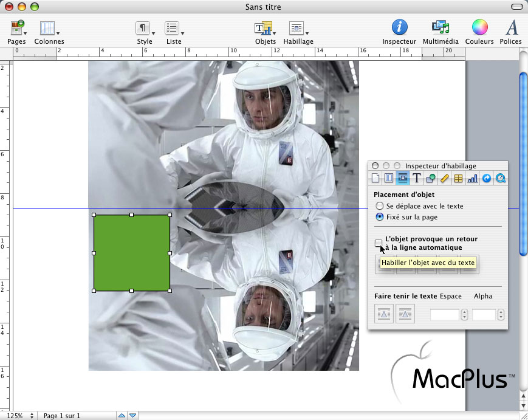Open the Habillage dropdown arrow
Image resolution: width=528 pixels, height=420 pixels.
click(x=307, y=33)
